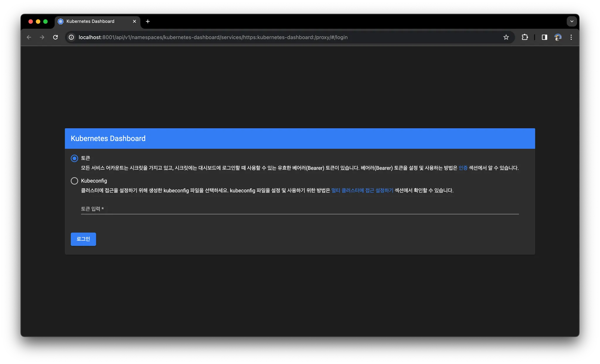Image resolution: width=600 pixels, height=364 pixels.
Task: Toggle the browser side panel icon
Action: (x=544, y=37)
